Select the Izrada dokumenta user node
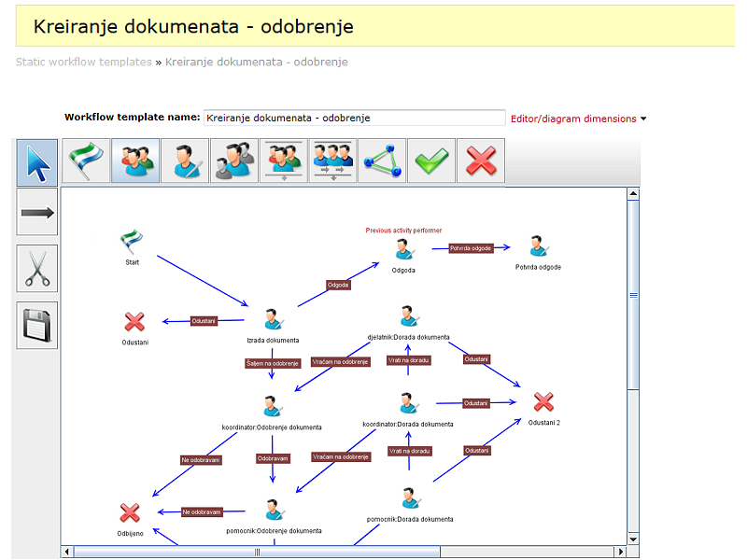 (x=274, y=319)
